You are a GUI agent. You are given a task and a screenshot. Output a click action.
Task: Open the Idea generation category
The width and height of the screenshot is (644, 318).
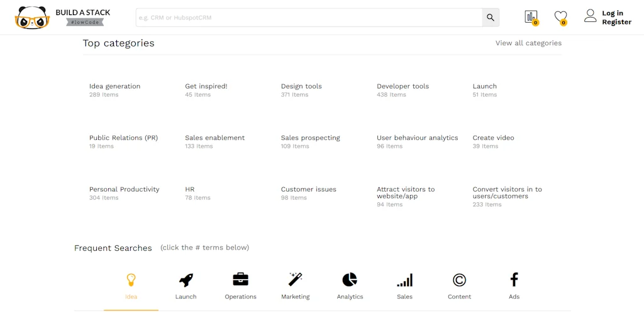[x=114, y=86]
